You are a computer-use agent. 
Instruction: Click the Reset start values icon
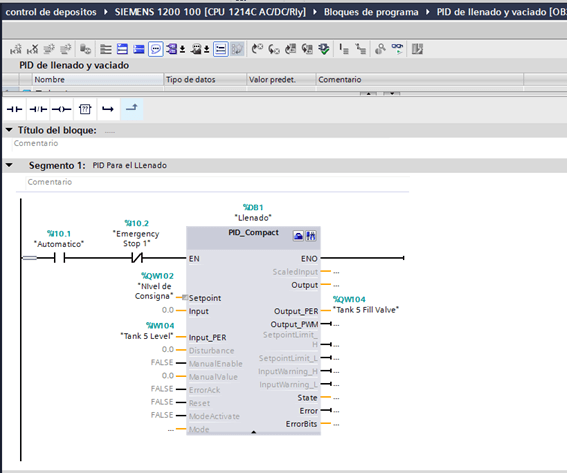point(85,49)
